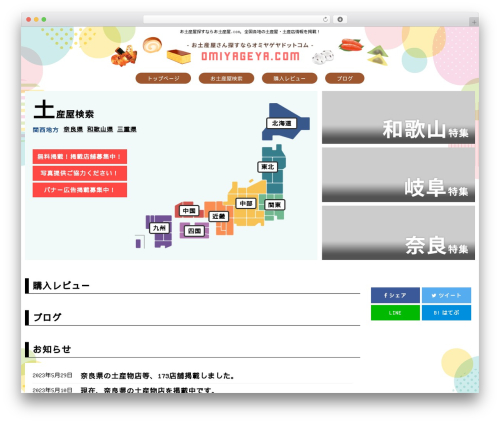Click the browser address bar
Image resolution: width=500 pixels, height=423 pixels.
pos(236,19)
